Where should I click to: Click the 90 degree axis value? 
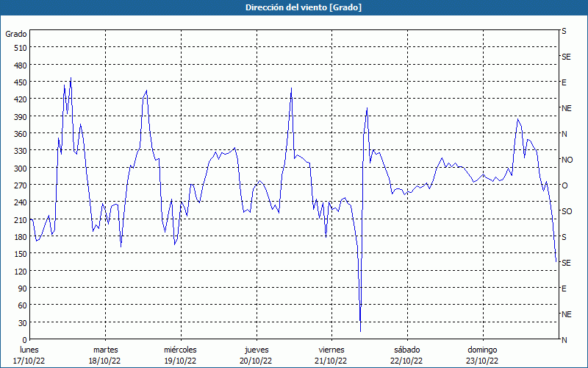pyautogui.click(x=23, y=289)
